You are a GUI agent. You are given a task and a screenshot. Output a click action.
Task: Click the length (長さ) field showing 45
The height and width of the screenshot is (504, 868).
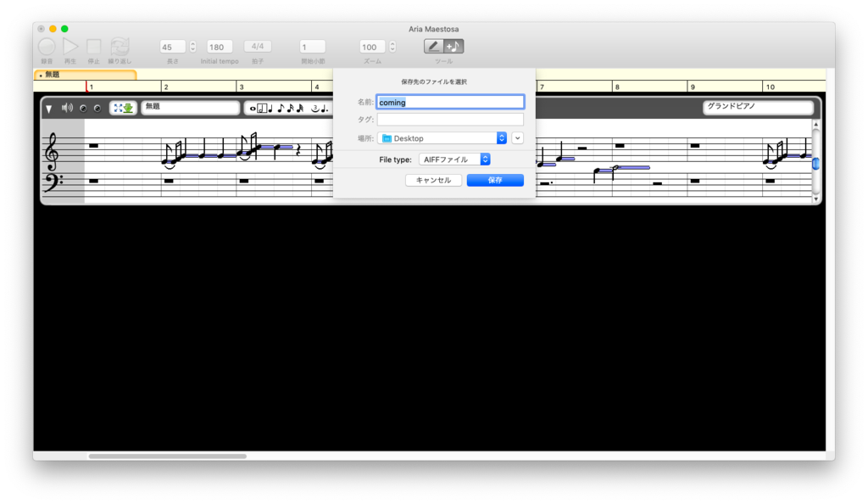tap(173, 47)
